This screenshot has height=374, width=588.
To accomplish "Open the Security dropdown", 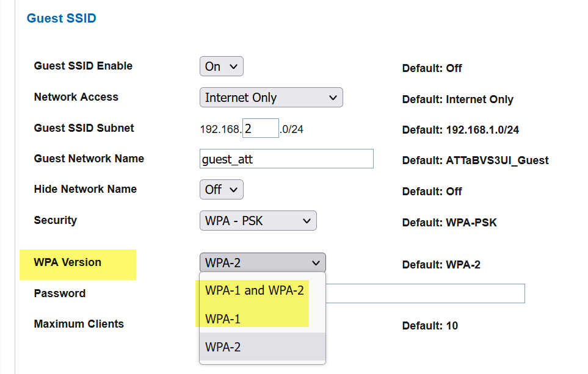I will [x=258, y=220].
